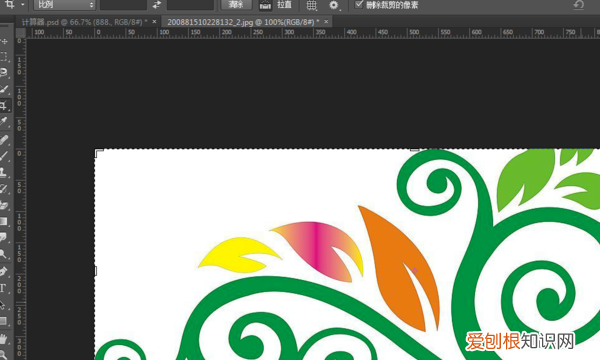Select the History Brush tool
This screenshot has height=360, width=600.
[x=4, y=188]
